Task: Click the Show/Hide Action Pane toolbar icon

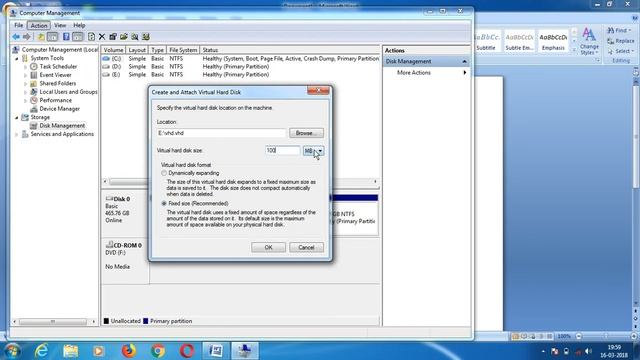Action: pyautogui.click(x=78, y=37)
